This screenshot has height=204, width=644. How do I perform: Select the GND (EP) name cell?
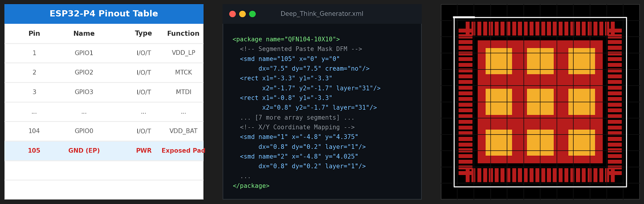[x=84, y=150]
